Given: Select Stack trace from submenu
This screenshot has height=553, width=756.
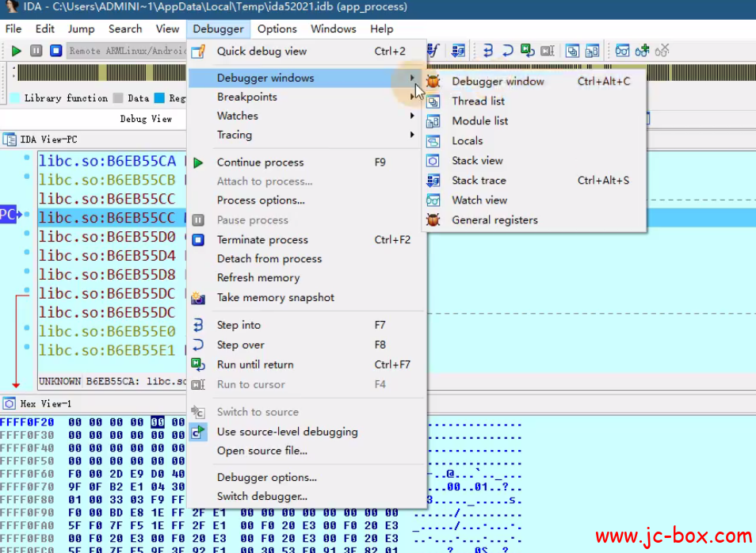Looking at the screenshot, I should [x=479, y=180].
